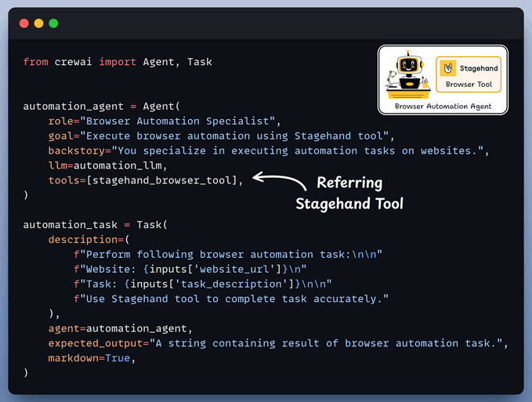Click the red close window dot
Image resolution: width=532 pixels, height=402 pixels.
24,24
